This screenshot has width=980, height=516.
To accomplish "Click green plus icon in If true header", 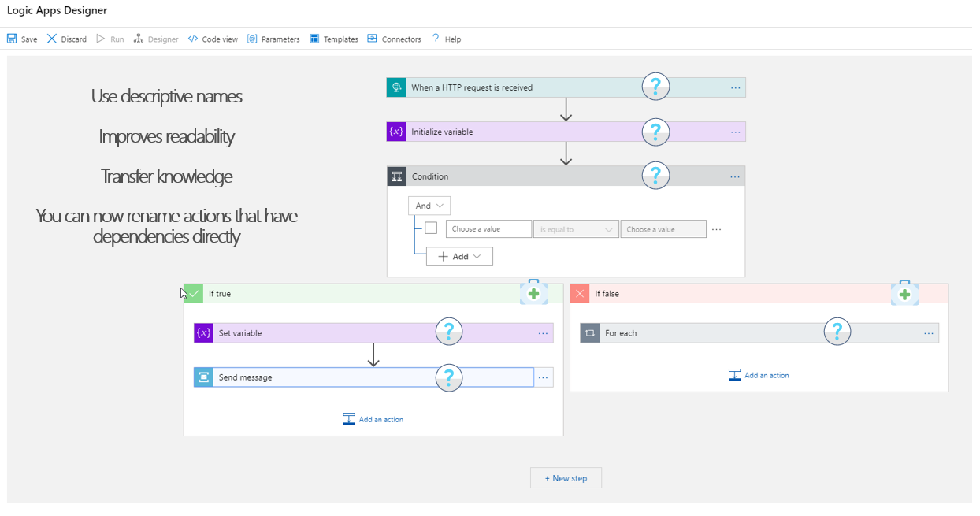I will 533,294.
